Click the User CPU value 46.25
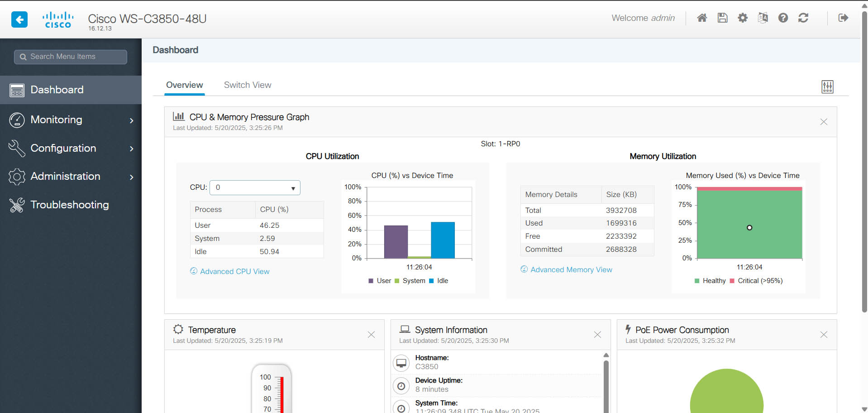This screenshot has height=413, width=868. point(269,226)
